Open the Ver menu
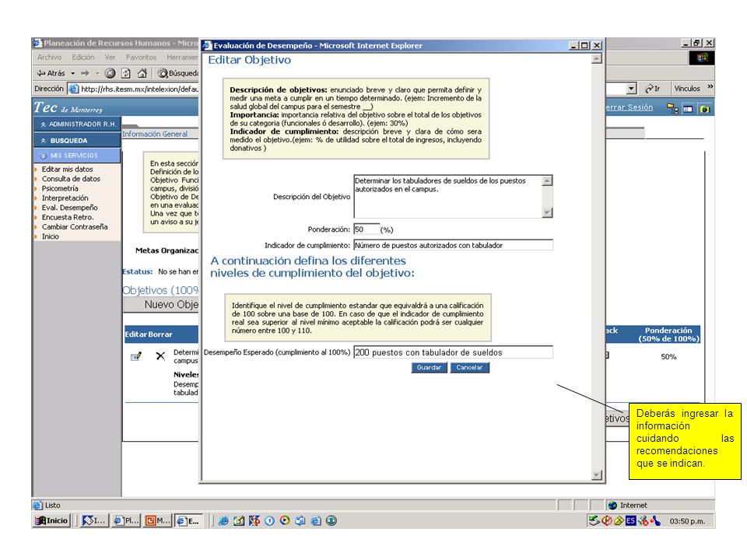Image resolution: width=747 pixels, height=560 pixels. click(110, 57)
